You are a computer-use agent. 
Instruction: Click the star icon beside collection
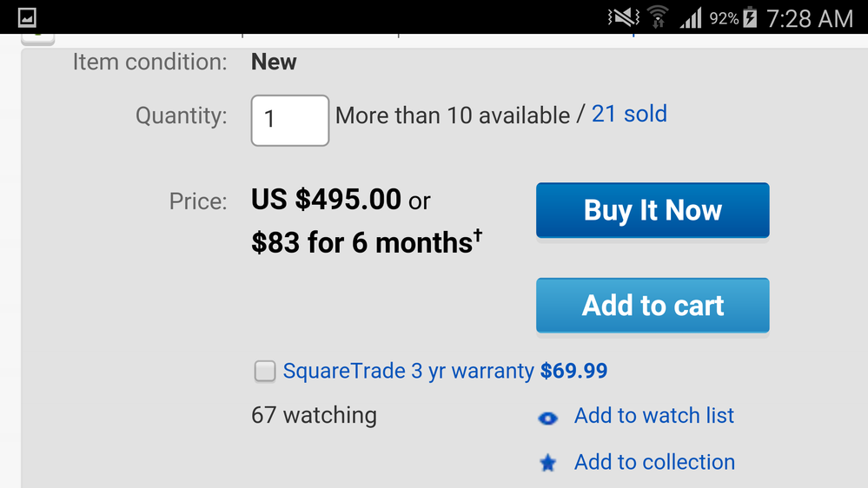pyautogui.click(x=548, y=463)
